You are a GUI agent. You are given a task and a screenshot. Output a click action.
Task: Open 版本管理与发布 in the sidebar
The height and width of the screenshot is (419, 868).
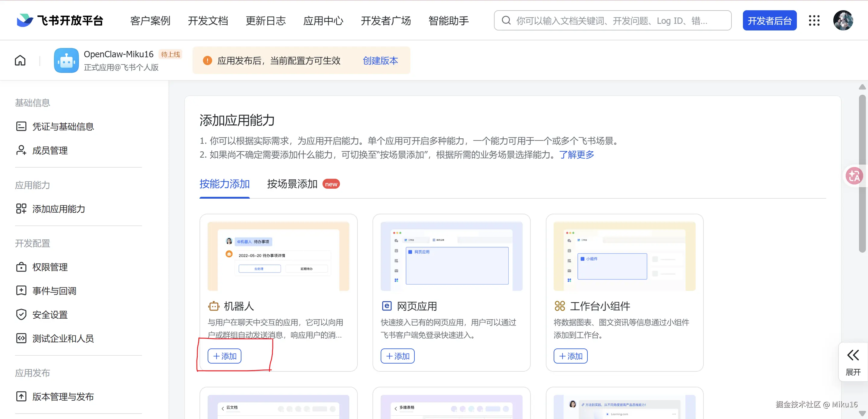coord(63,396)
